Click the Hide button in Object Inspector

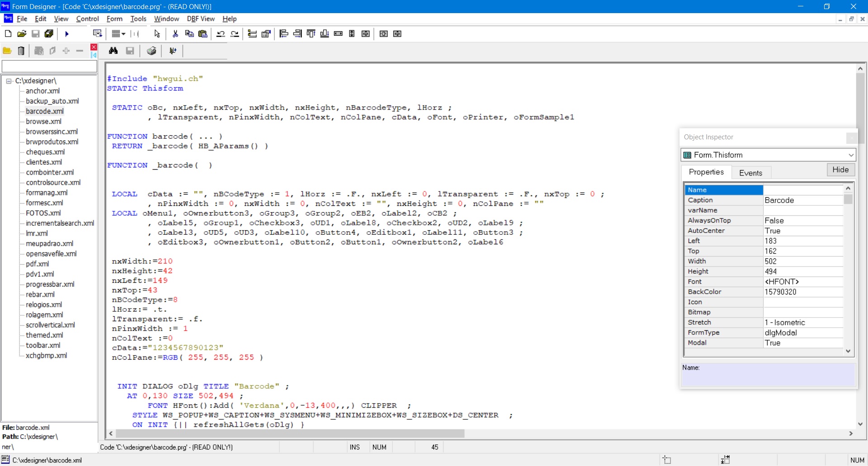click(840, 170)
